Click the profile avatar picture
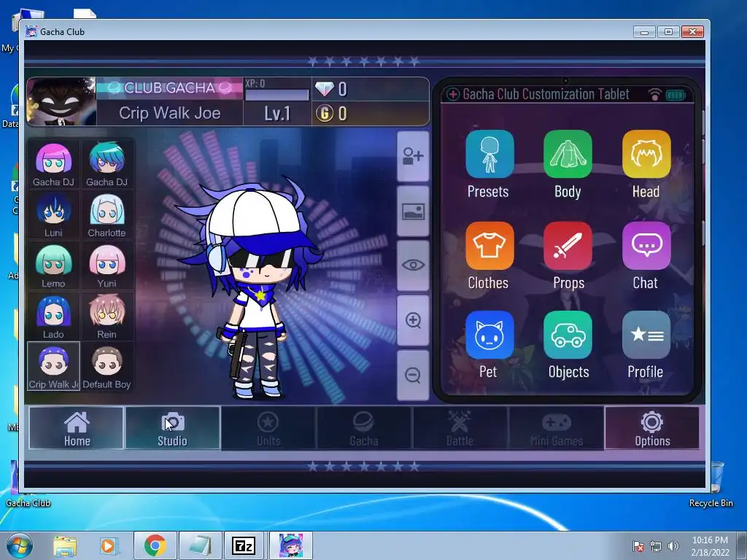 click(x=61, y=101)
